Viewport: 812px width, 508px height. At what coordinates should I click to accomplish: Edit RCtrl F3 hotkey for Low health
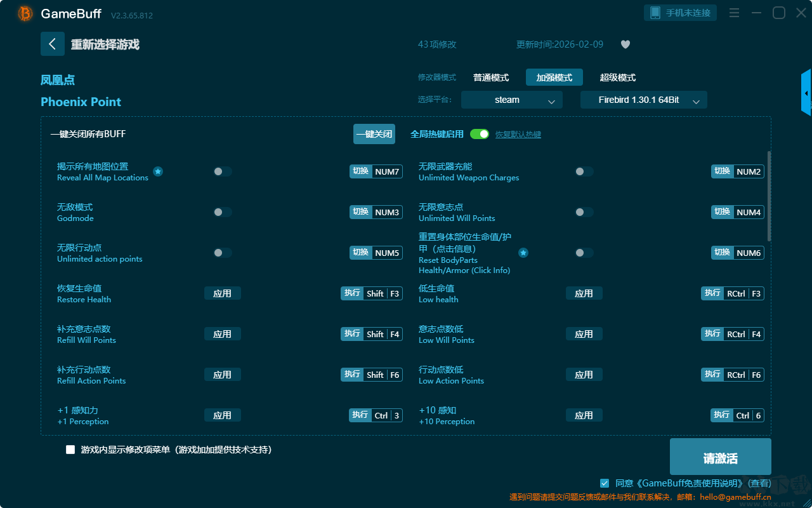coord(733,293)
